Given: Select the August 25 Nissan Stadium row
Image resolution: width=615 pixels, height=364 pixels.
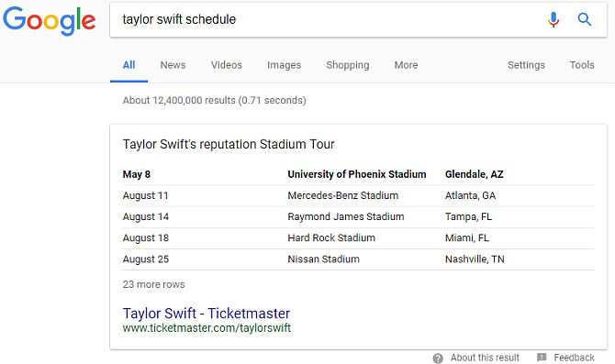Looking at the screenshot, I should pyautogui.click(x=359, y=259).
